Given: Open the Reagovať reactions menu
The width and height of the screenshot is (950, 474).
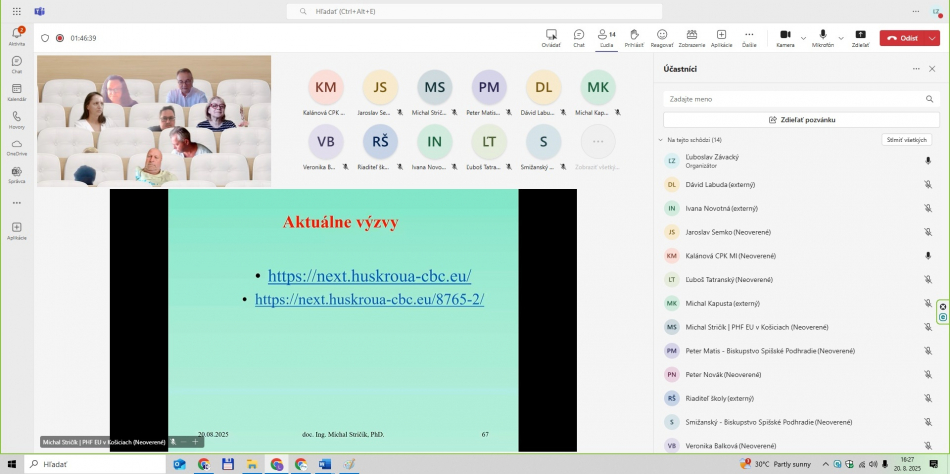Looking at the screenshot, I should pyautogui.click(x=662, y=37).
